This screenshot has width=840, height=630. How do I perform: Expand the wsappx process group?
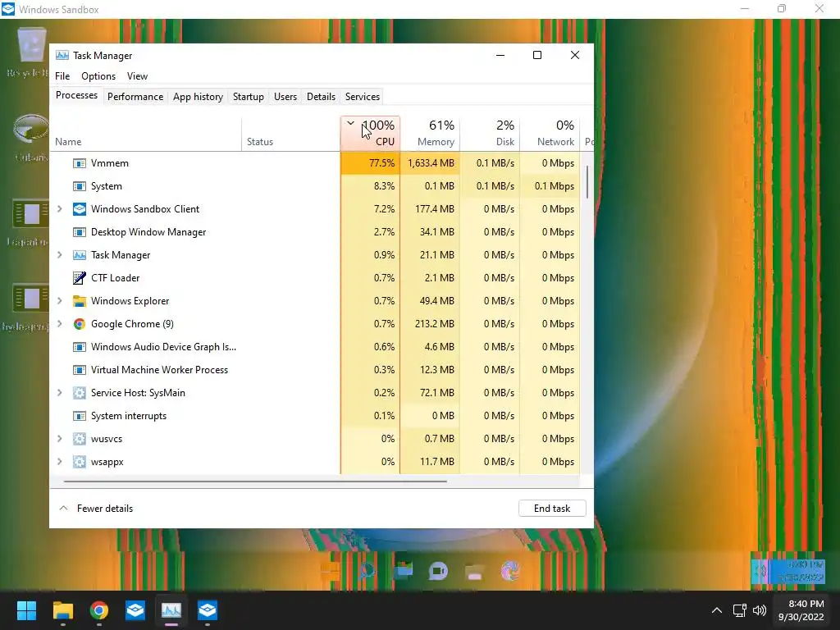click(x=59, y=461)
